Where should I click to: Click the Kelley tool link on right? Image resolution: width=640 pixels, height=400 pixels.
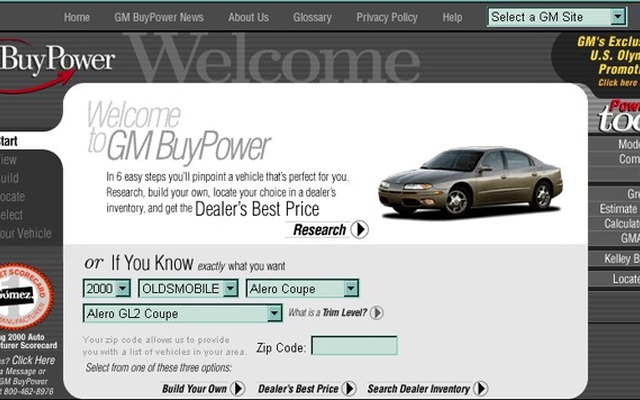pos(622,258)
